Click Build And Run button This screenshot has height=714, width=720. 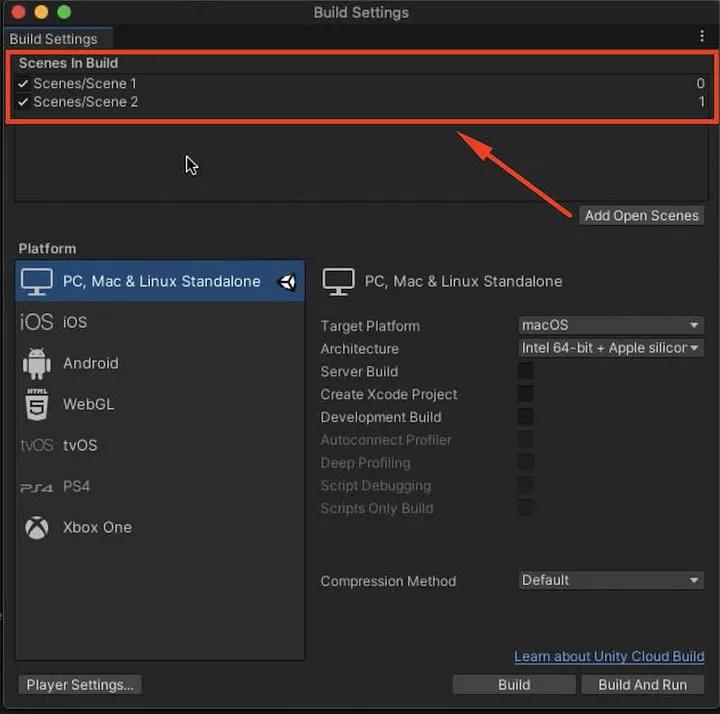642,685
